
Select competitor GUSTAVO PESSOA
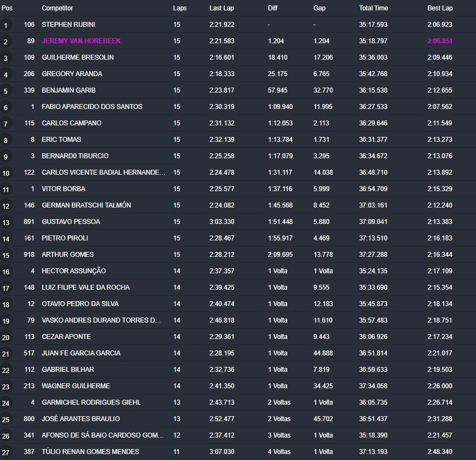coord(71,221)
